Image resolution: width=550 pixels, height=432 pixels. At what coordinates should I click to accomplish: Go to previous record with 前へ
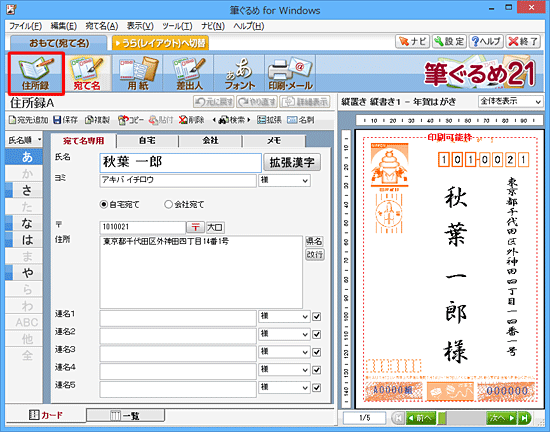click(421, 418)
